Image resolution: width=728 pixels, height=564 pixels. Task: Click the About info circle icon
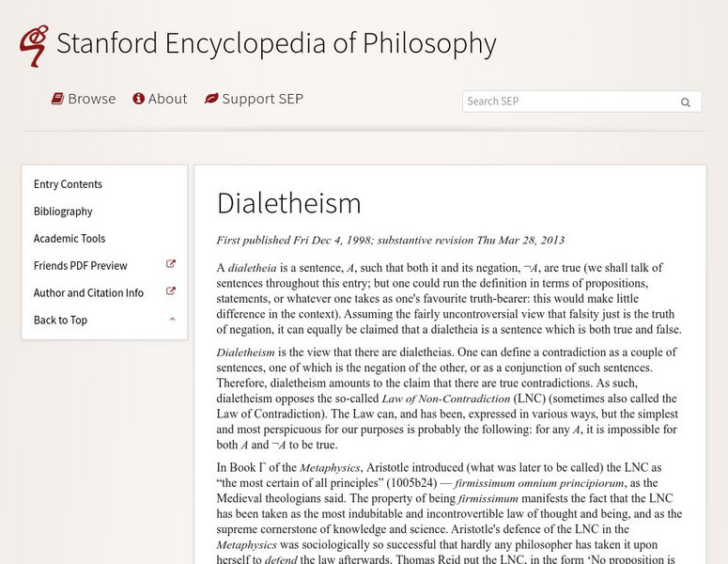[x=138, y=99]
